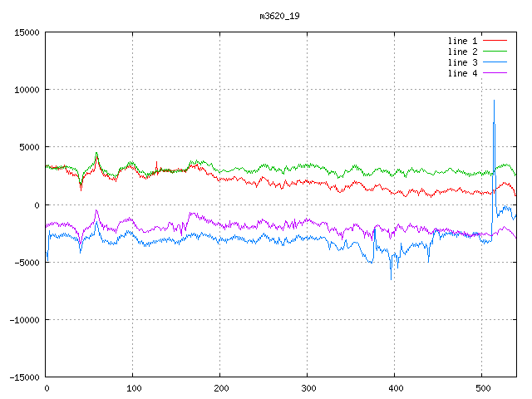532x399 pixels.
Task: Select the 'line 4' legend label
Action: (463, 73)
